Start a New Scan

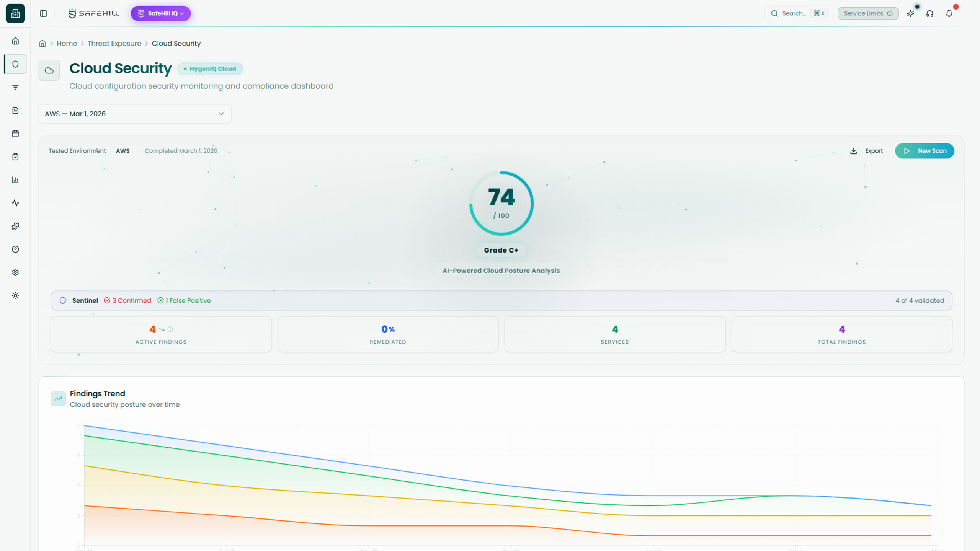(924, 150)
